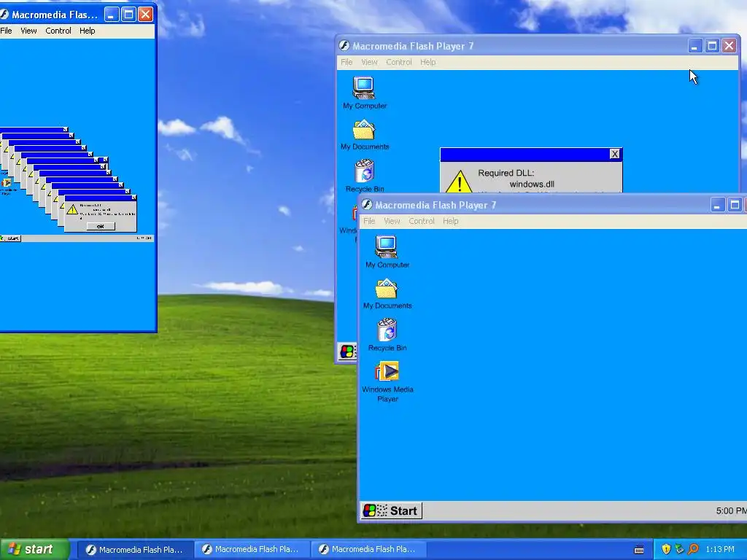The image size is (747, 560).
Task: Click back window title Macromedia Flash Player 7
Action: [x=413, y=46]
